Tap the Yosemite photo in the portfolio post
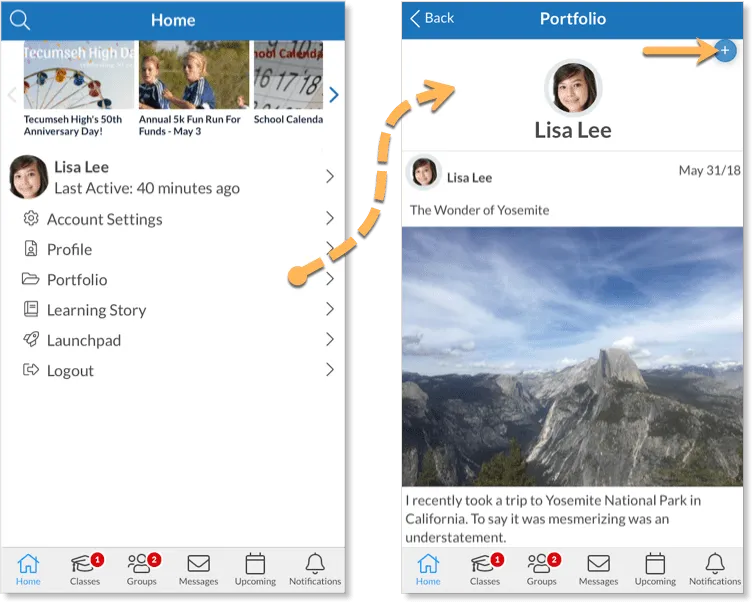Image resolution: width=754 pixels, height=604 pixels. click(572, 356)
